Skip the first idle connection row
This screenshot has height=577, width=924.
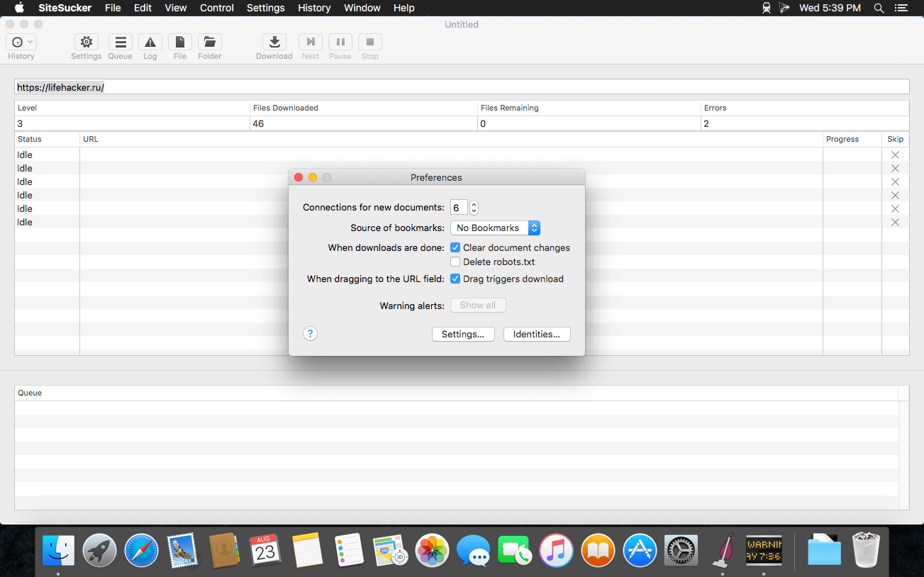coord(895,155)
